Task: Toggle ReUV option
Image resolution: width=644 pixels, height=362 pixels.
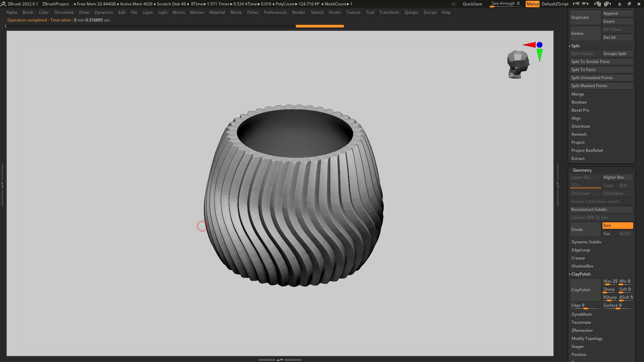Action: pos(626,234)
